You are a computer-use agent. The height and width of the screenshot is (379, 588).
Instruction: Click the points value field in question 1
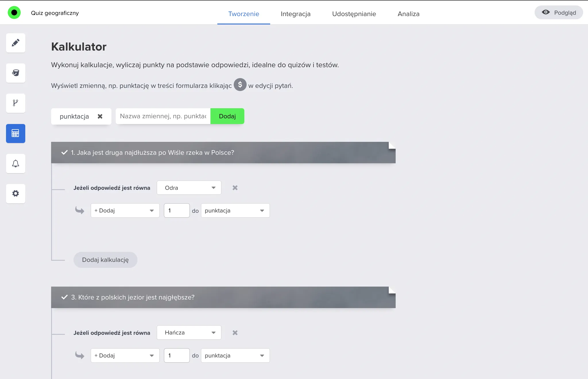pos(177,210)
